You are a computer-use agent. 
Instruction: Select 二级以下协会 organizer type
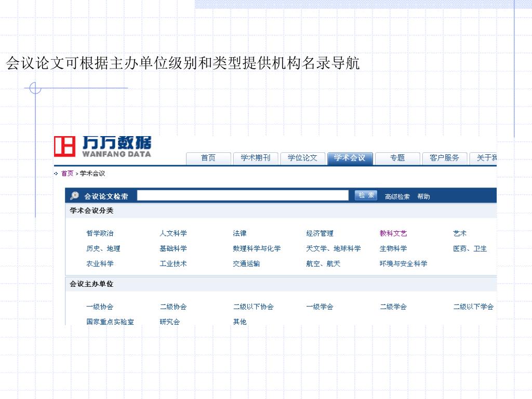pyautogui.click(x=254, y=307)
